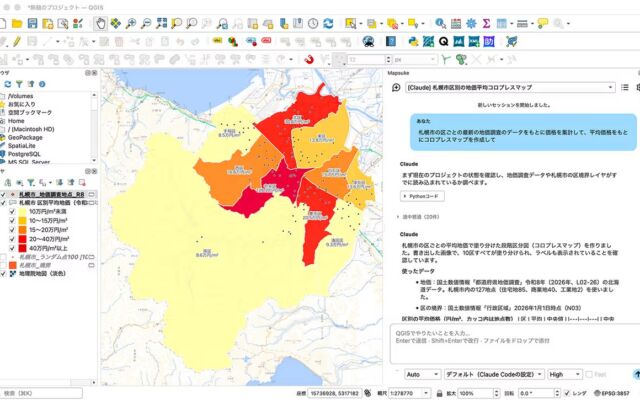
Task: Activate Pan Map to Selection tool
Action: click(116, 23)
